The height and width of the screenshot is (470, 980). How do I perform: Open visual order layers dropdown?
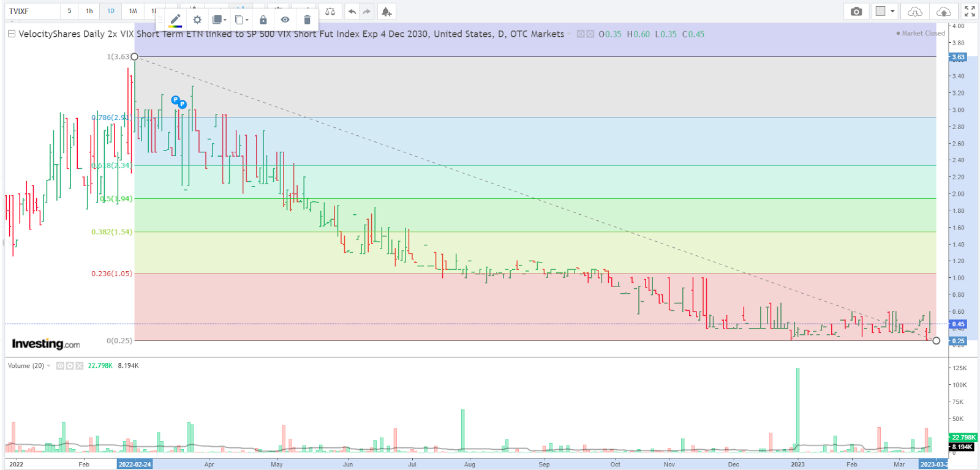click(x=219, y=20)
